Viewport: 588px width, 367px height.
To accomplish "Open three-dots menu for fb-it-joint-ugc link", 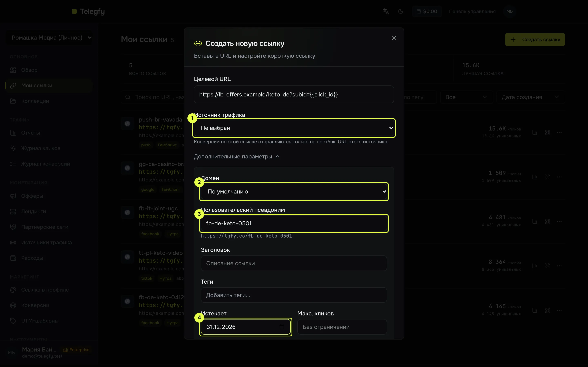I will (x=559, y=221).
